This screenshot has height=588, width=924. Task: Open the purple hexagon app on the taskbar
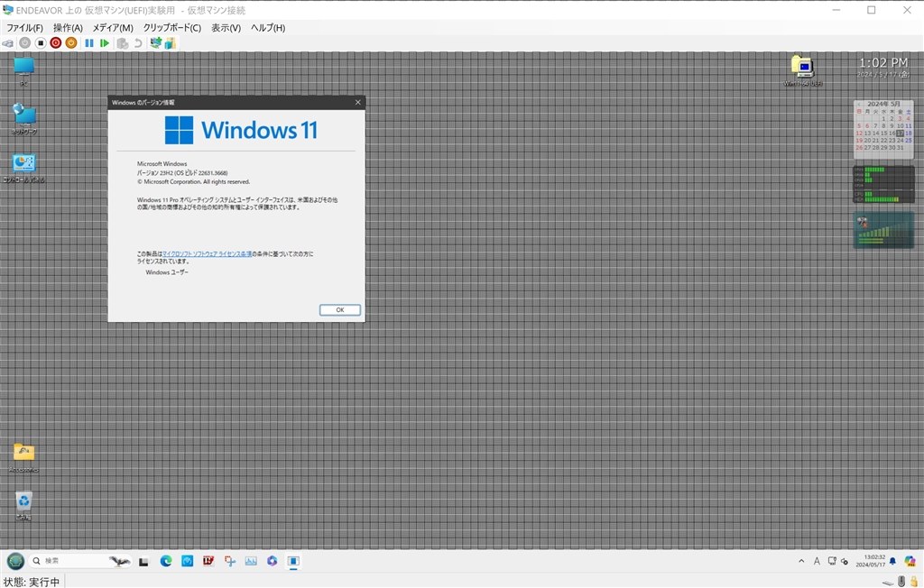point(272,561)
